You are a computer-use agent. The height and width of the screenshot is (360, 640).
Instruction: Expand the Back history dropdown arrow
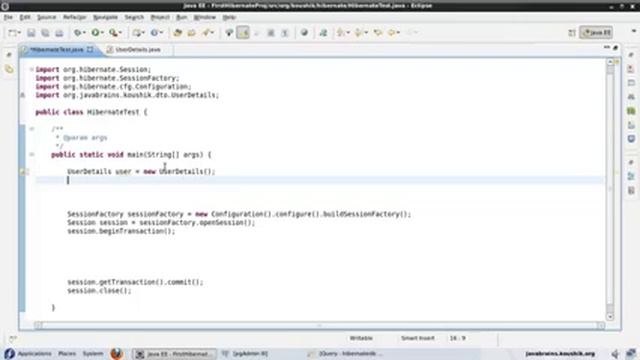(398, 33)
